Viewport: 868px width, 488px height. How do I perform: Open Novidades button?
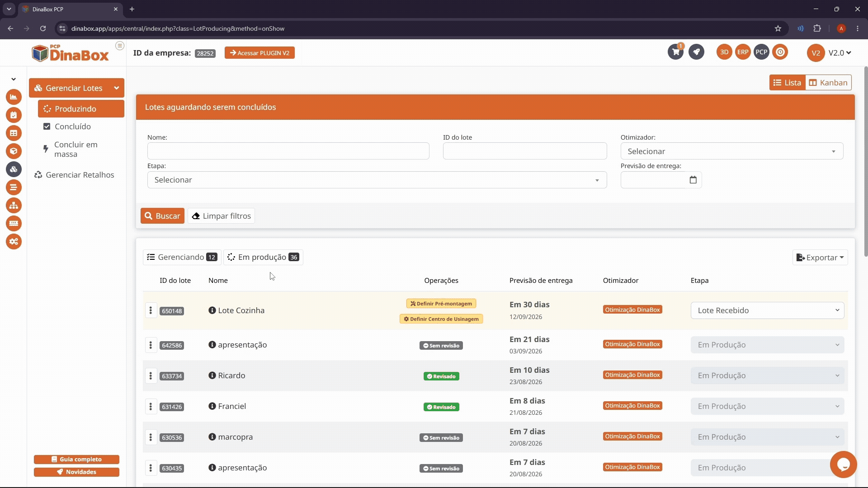pyautogui.click(x=76, y=472)
